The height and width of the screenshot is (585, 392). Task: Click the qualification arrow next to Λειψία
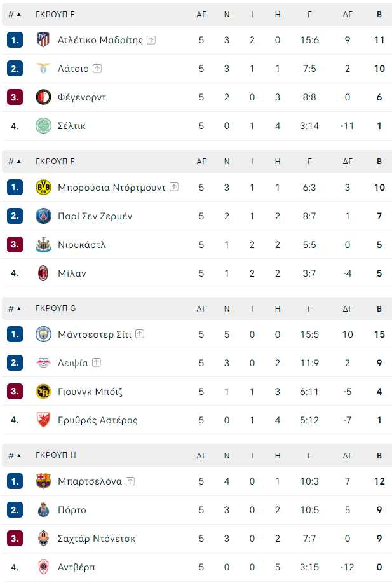click(x=97, y=362)
